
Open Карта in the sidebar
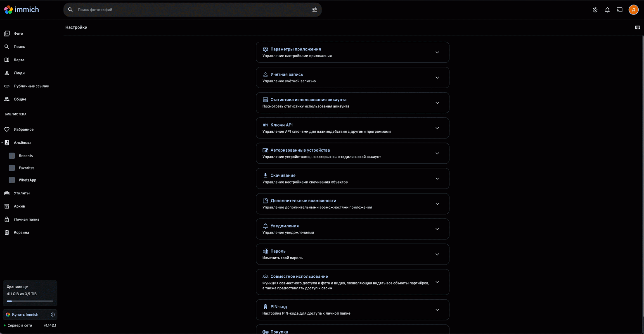coord(19,60)
